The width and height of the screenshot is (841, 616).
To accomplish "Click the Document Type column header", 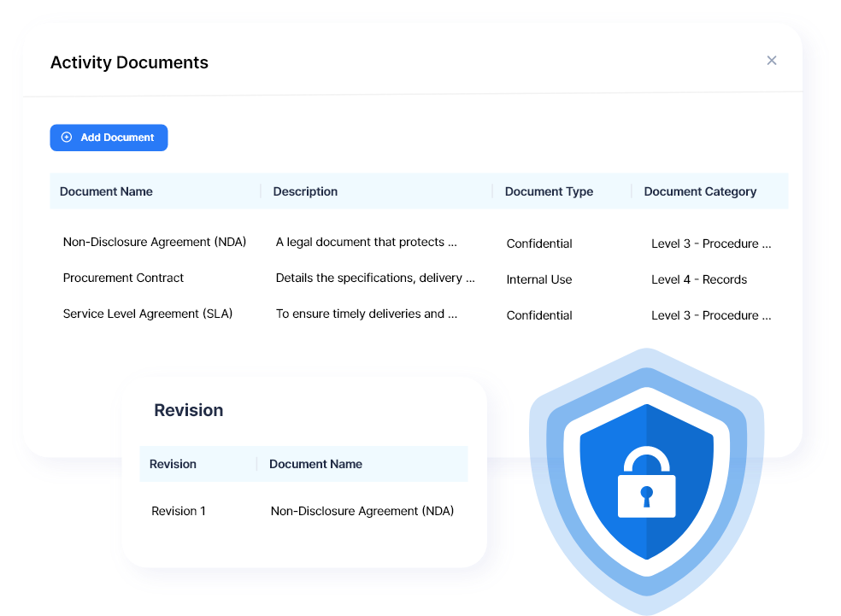I will point(549,191).
